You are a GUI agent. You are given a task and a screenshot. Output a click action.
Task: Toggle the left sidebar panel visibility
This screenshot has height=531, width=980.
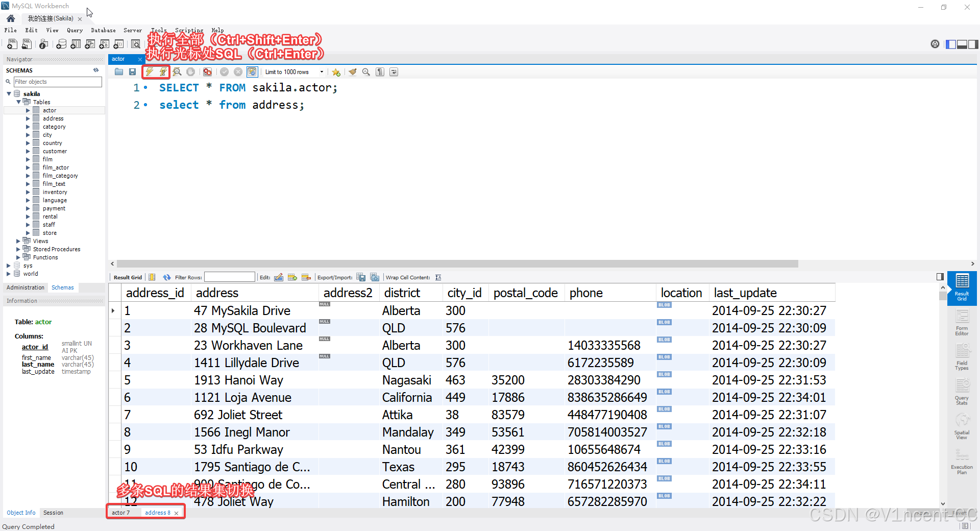(951, 44)
